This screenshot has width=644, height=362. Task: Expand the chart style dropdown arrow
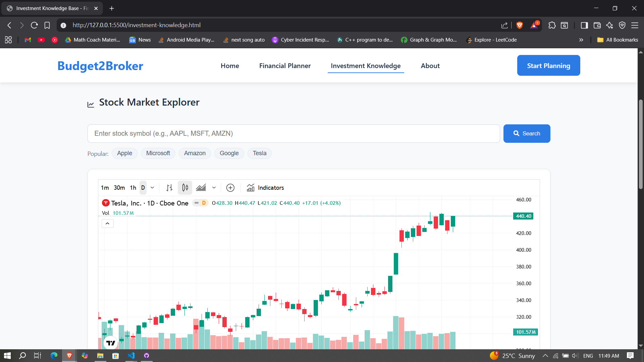point(214,188)
